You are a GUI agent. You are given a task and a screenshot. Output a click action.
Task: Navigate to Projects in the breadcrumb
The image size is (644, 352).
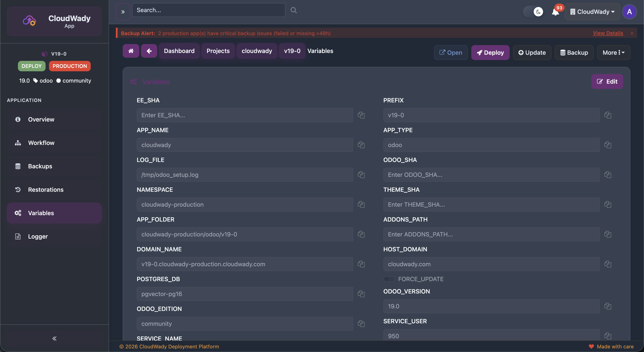[x=218, y=51]
